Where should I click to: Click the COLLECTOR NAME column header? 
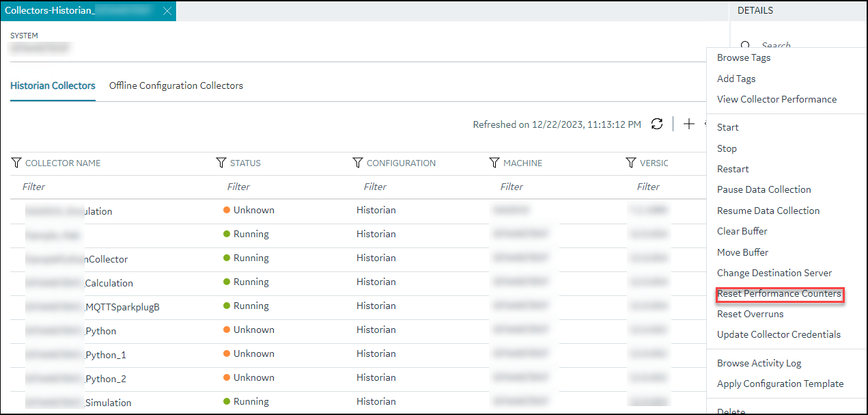click(x=63, y=163)
